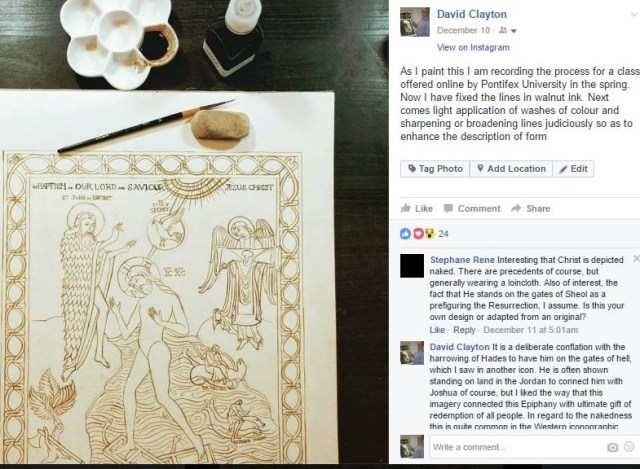
Task: Click the Tag Photo button
Action: point(435,169)
